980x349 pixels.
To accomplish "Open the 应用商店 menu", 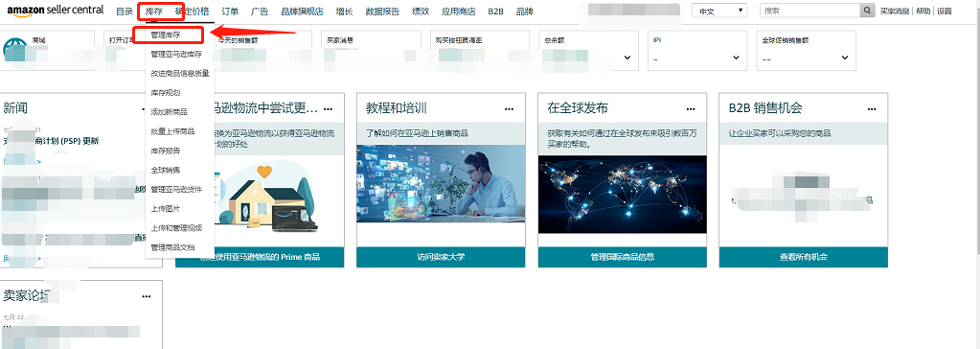I will click(x=458, y=12).
